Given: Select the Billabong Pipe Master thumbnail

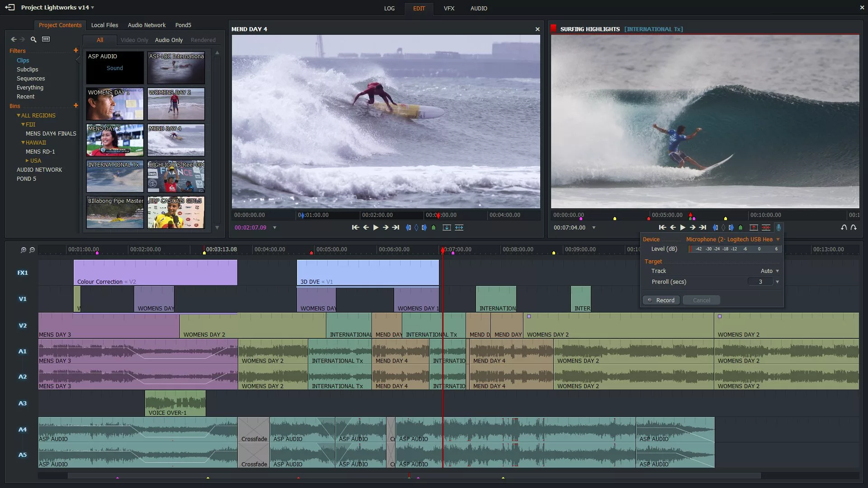Looking at the screenshot, I should (x=115, y=212).
